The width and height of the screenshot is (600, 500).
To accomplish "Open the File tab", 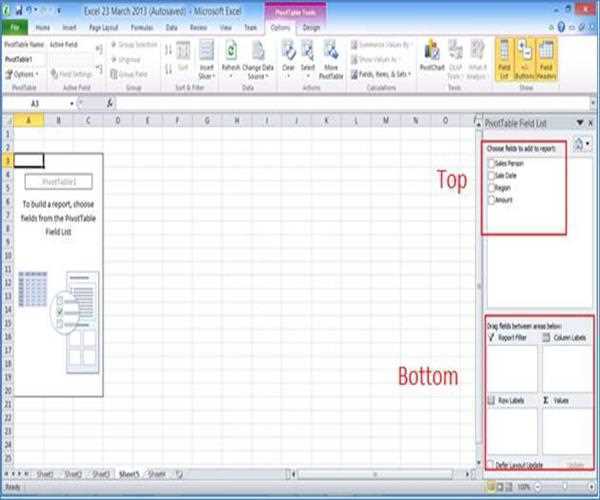I will coord(14,28).
